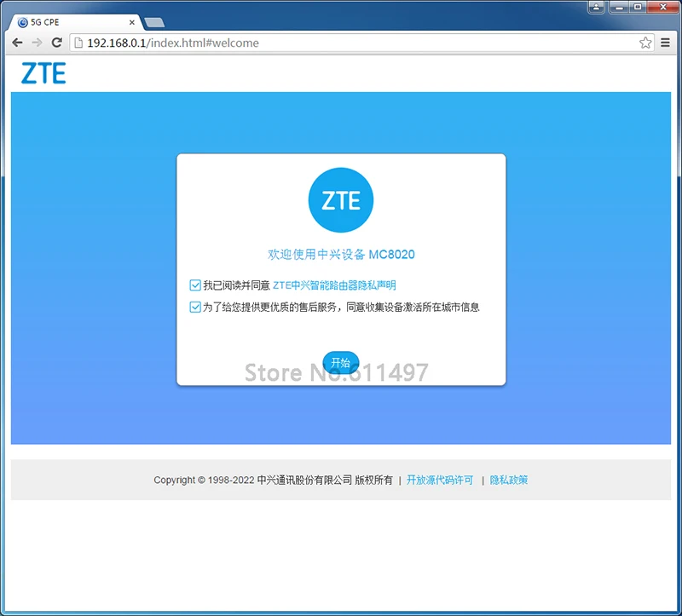Open a new browser tab
Screen dimensions: 682x616
point(154,23)
